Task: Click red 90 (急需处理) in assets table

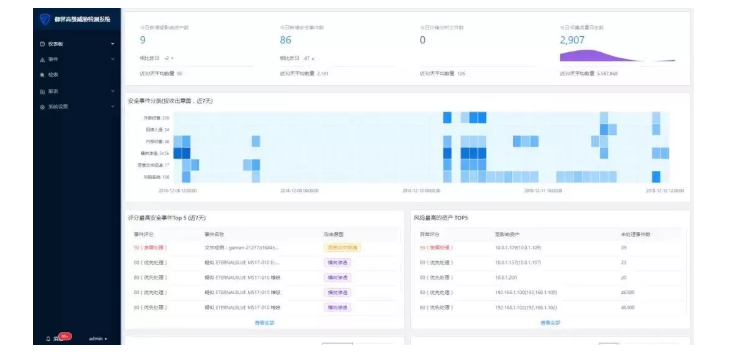Action: point(436,248)
